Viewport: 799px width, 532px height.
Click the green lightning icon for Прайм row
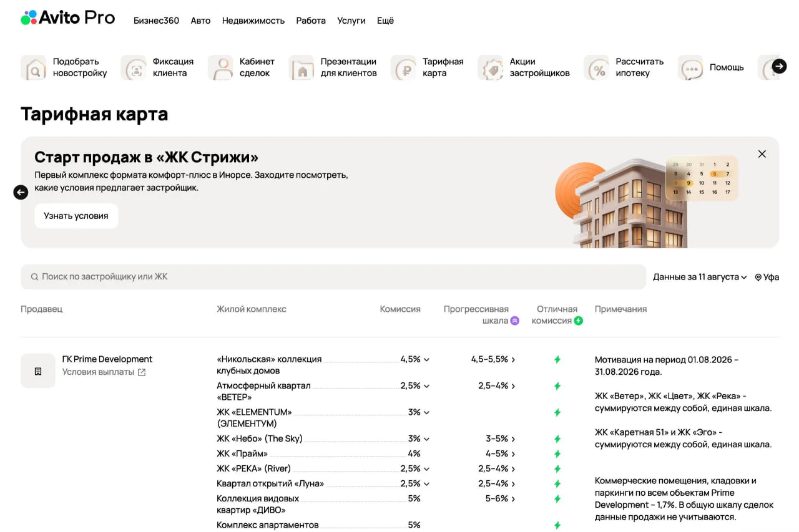coord(557,454)
